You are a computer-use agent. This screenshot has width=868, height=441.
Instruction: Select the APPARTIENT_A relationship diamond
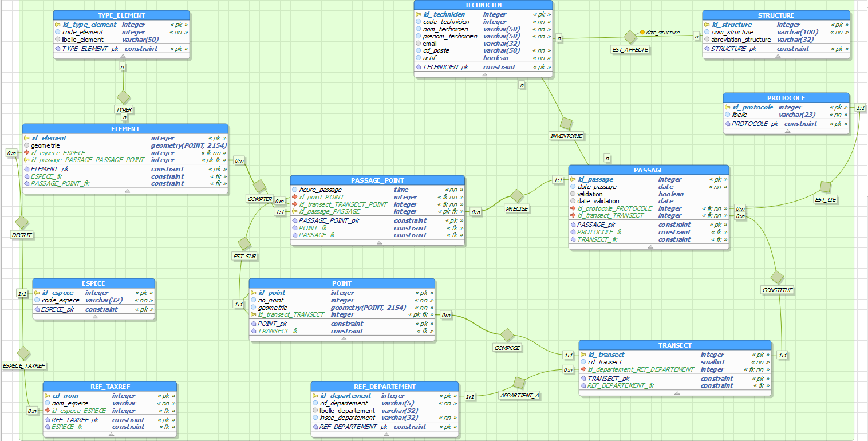pyautogui.click(x=519, y=383)
